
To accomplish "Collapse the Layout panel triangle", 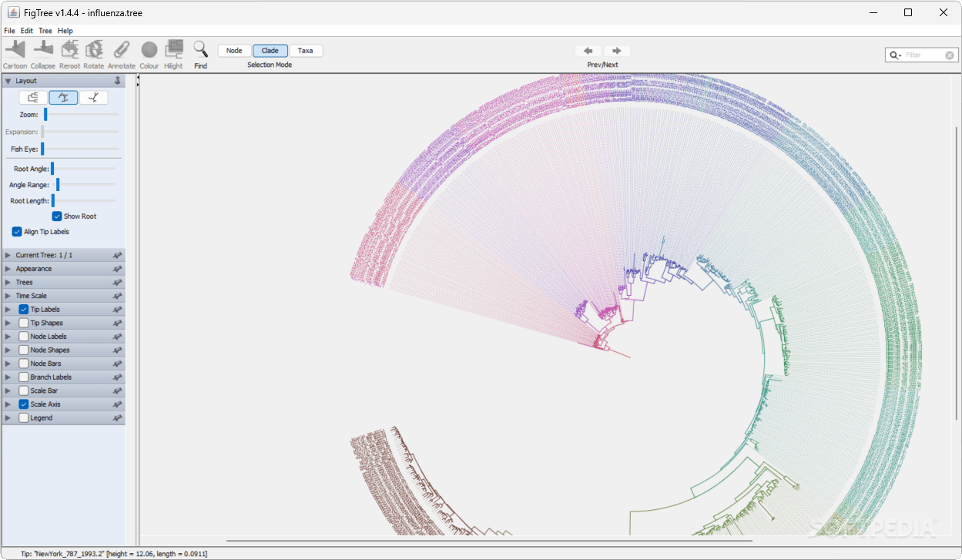I will coord(8,80).
